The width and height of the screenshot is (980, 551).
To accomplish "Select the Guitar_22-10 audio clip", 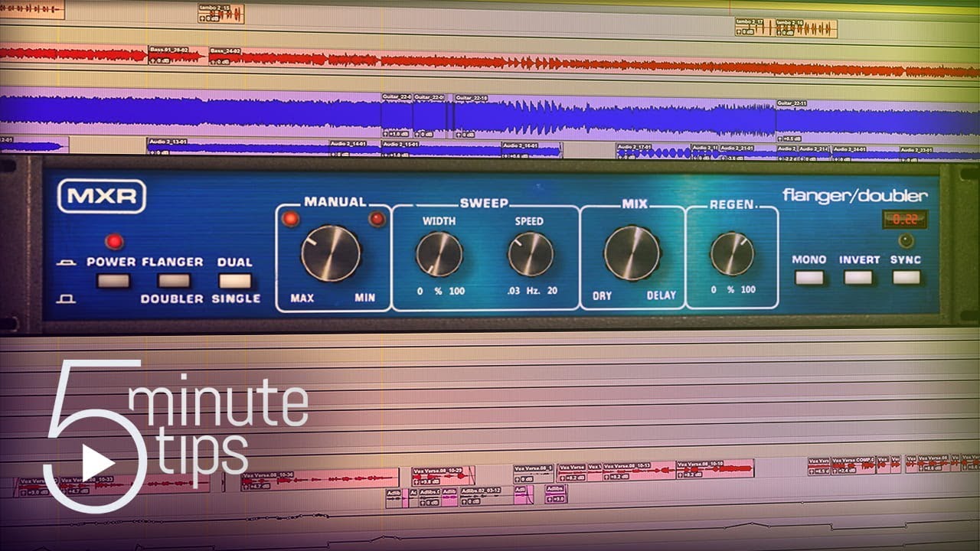I will click(x=615, y=116).
